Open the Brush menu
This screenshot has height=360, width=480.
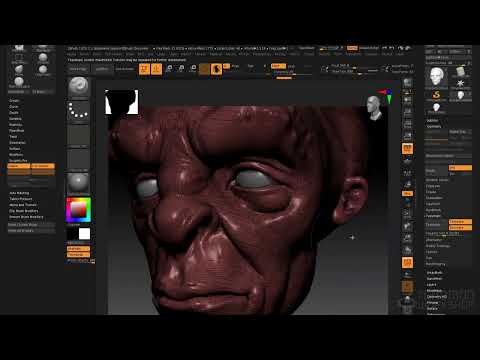tap(84, 54)
